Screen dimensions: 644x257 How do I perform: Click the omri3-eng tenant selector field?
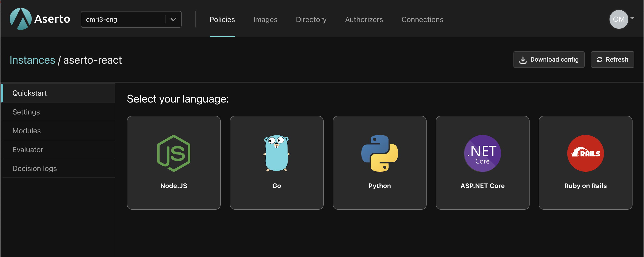pyautogui.click(x=131, y=19)
